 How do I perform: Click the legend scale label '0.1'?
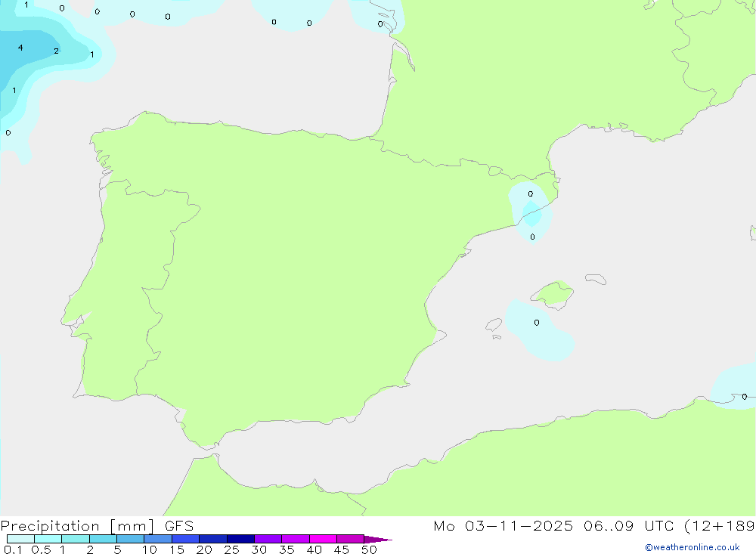click(x=13, y=549)
